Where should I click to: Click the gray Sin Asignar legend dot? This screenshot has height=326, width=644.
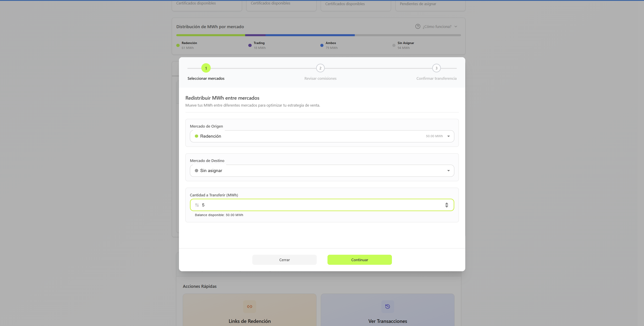394,45
